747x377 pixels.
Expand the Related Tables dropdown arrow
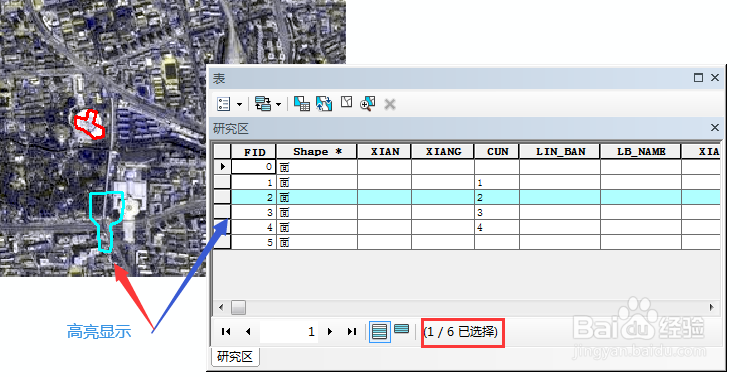click(278, 104)
